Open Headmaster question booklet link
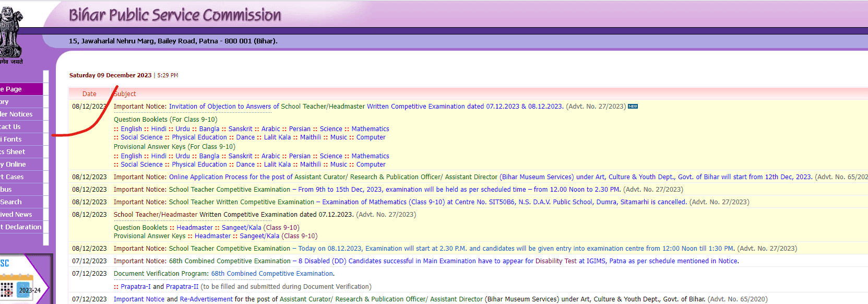This screenshot has height=304, width=868. [194, 228]
